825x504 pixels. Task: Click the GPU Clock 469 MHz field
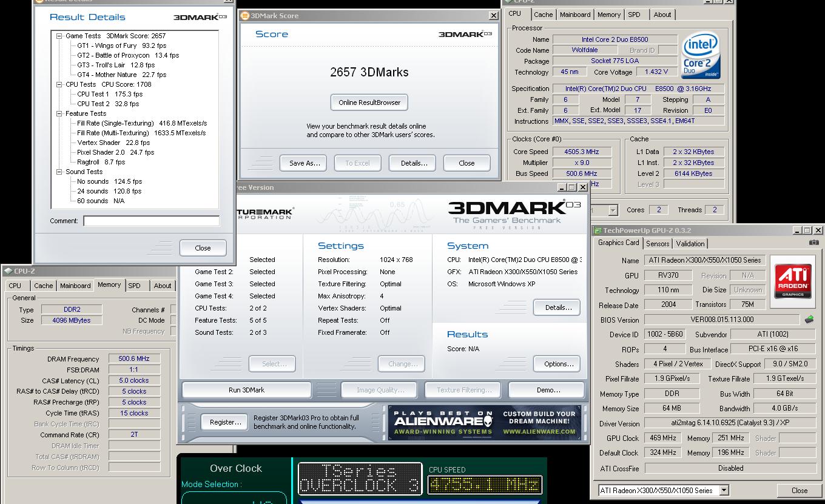(x=663, y=438)
